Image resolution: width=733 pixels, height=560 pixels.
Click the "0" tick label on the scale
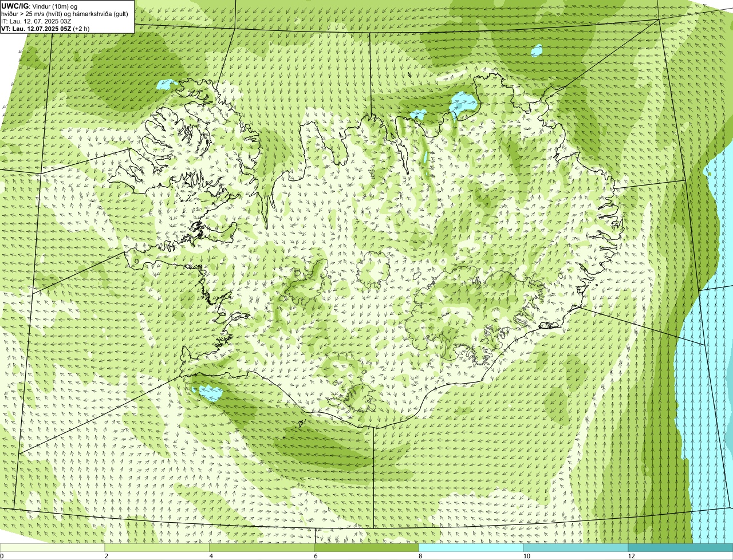(2, 556)
